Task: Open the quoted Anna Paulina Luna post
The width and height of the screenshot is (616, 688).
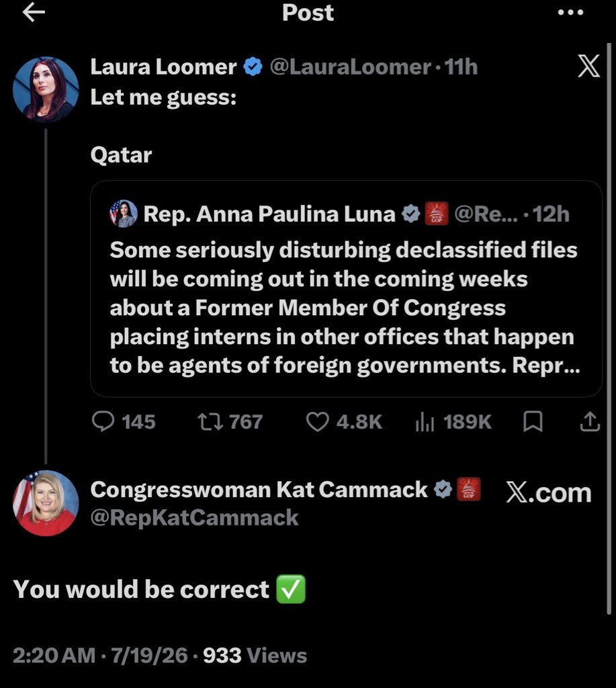Action: [346, 289]
